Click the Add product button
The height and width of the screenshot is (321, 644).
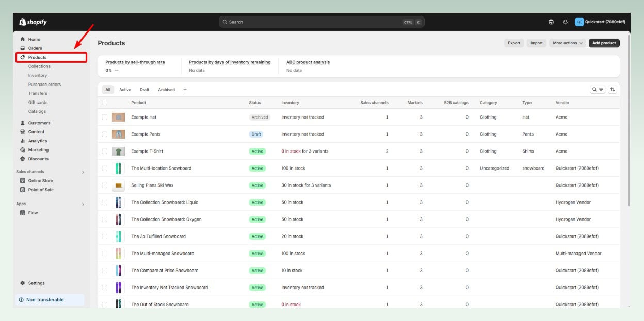604,43
